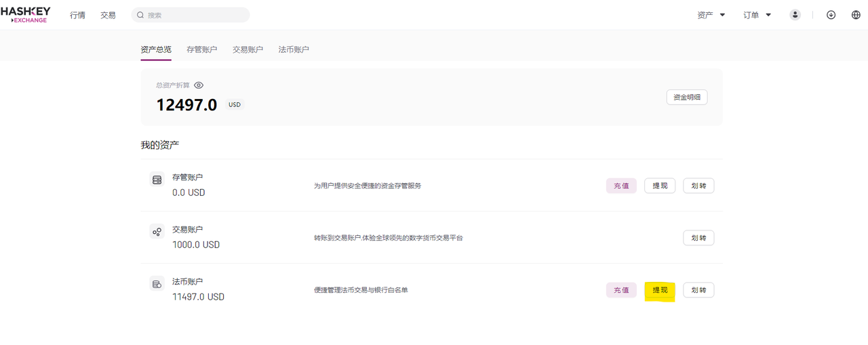Open the globe language selector
Image resolution: width=868 pixels, height=345 pixels.
point(856,15)
